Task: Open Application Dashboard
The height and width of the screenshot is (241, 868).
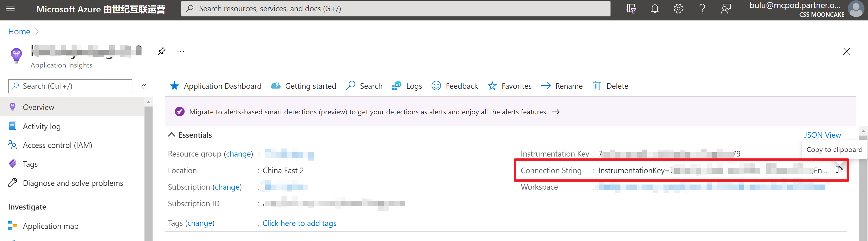Action: (x=216, y=86)
